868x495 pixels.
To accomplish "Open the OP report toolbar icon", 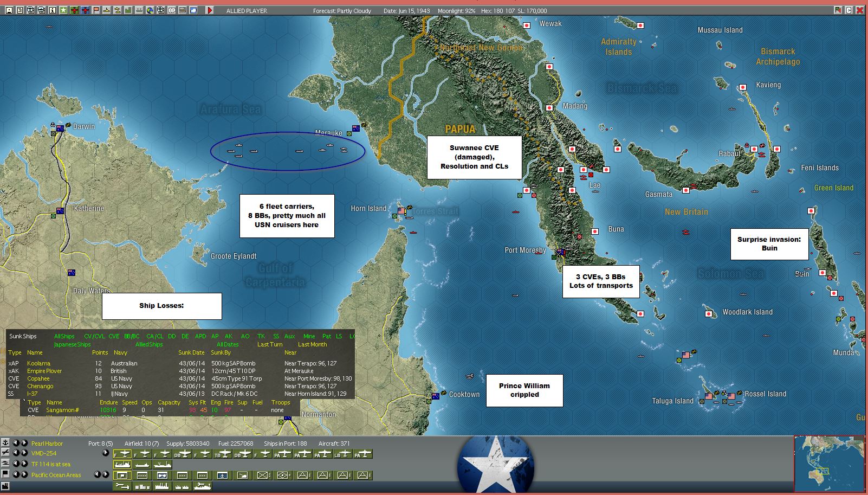I will tap(172, 10).
